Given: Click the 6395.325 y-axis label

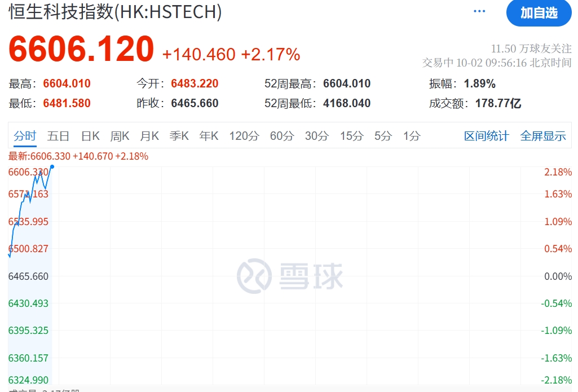Looking at the screenshot, I should tap(28, 331).
